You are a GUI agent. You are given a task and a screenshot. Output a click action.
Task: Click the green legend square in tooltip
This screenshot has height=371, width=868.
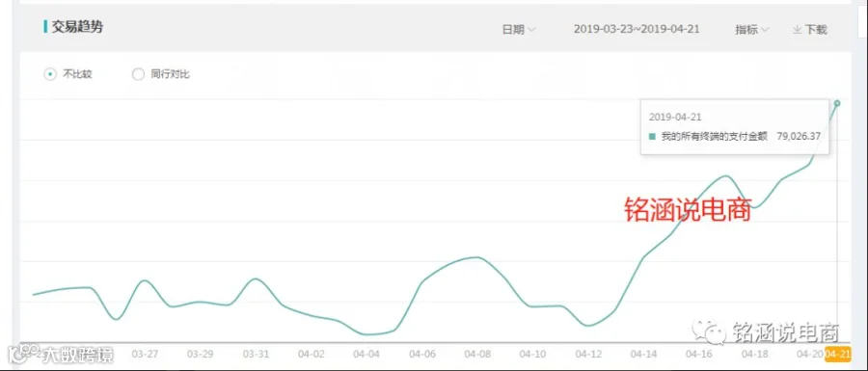click(652, 136)
